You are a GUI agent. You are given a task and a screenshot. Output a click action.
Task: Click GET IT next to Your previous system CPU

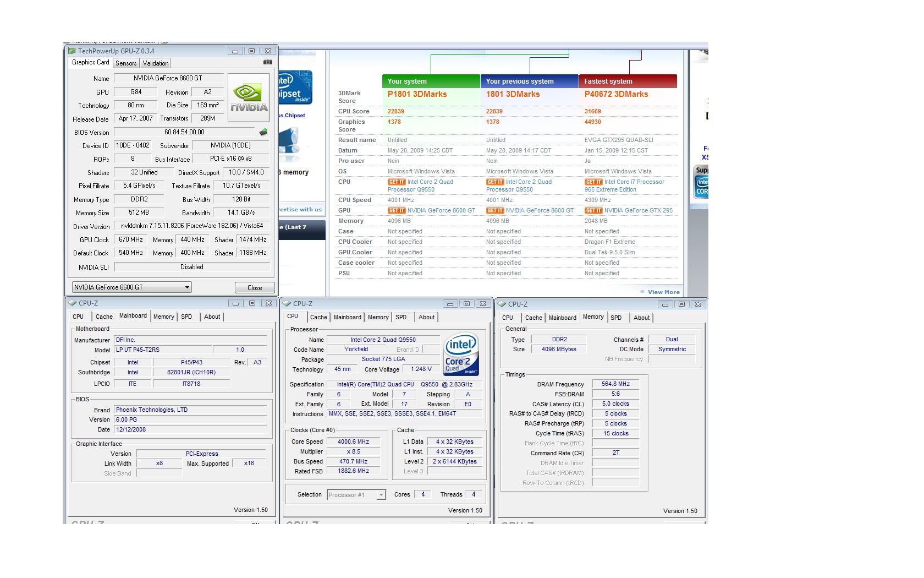click(x=495, y=182)
